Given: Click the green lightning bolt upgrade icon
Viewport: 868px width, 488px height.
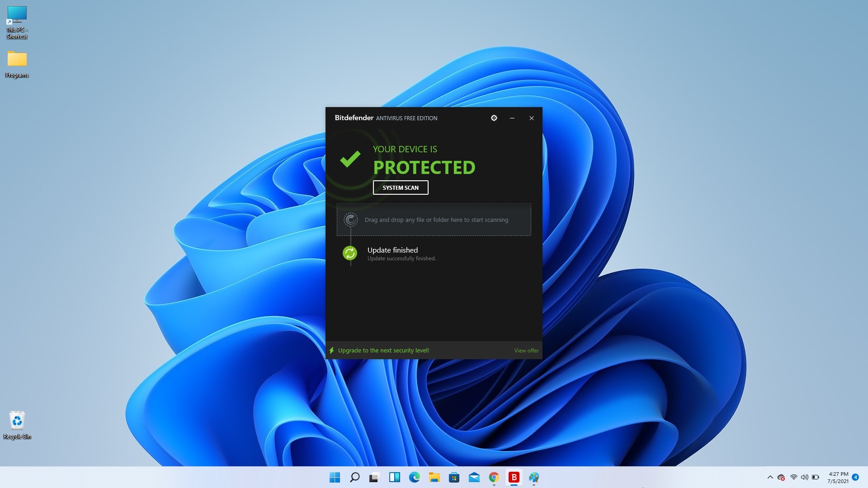Looking at the screenshot, I should tap(331, 351).
